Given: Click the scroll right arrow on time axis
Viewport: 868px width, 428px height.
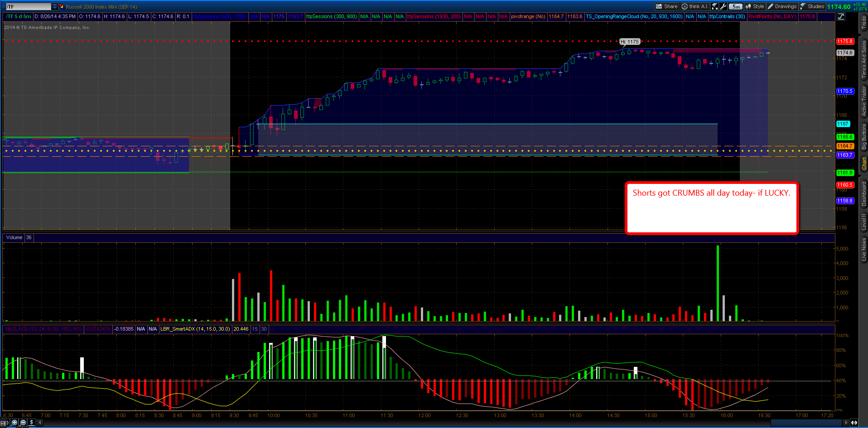Looking at the screenshot, I should [x=845, y=423].
